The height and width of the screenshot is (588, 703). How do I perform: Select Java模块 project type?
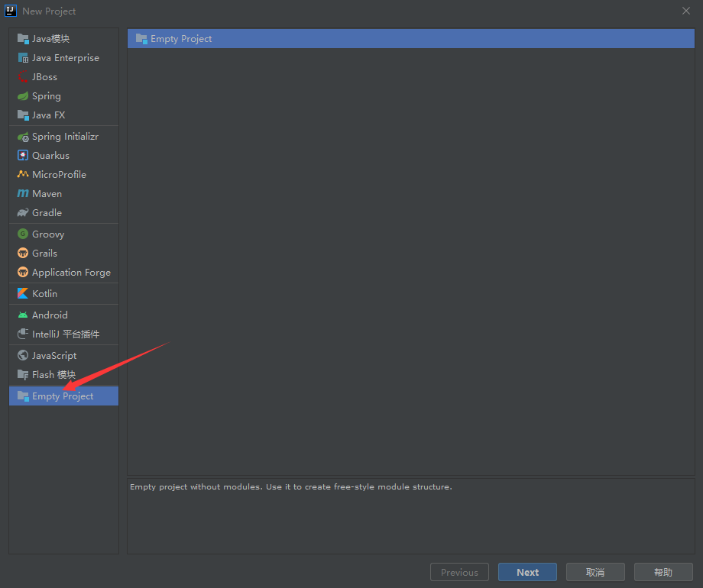click(63, 38)
